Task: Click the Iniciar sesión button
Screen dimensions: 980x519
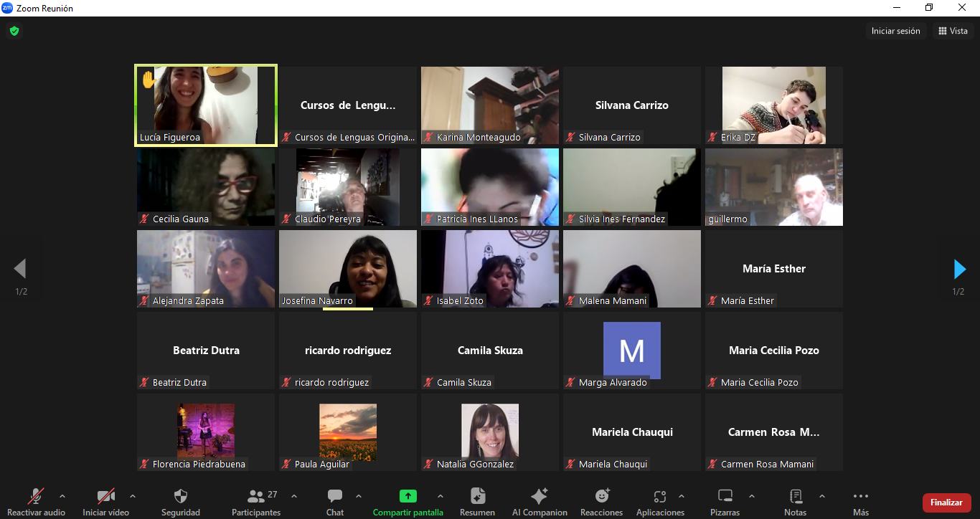Action: (895, 31)
